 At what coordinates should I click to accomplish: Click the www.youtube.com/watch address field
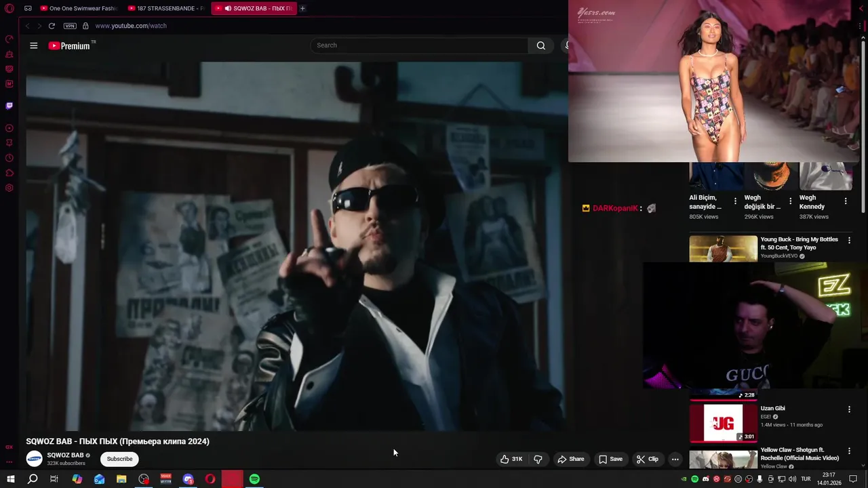131,26
